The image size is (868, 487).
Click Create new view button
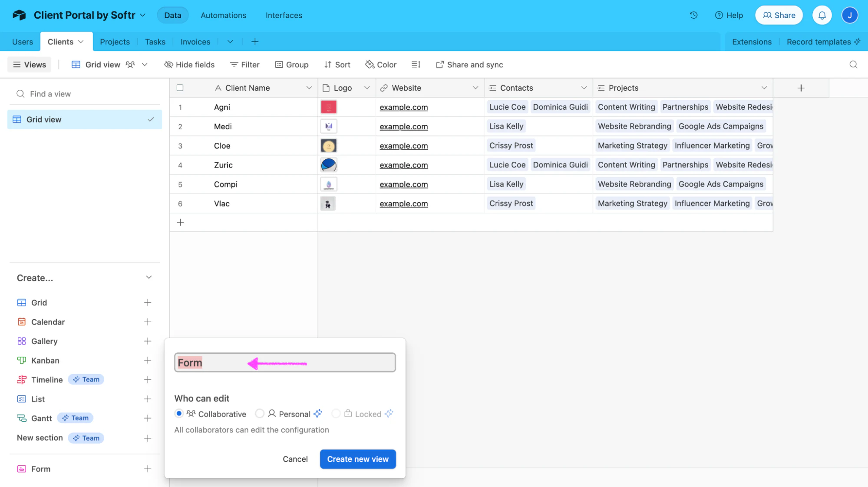358,459
